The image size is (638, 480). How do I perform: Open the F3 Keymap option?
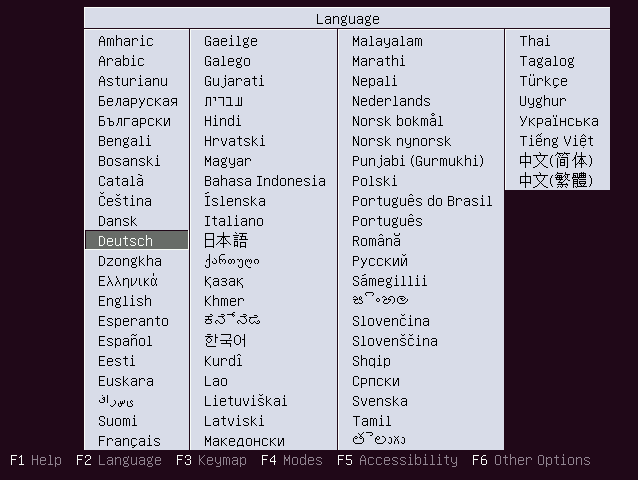(x=209, y=461)
